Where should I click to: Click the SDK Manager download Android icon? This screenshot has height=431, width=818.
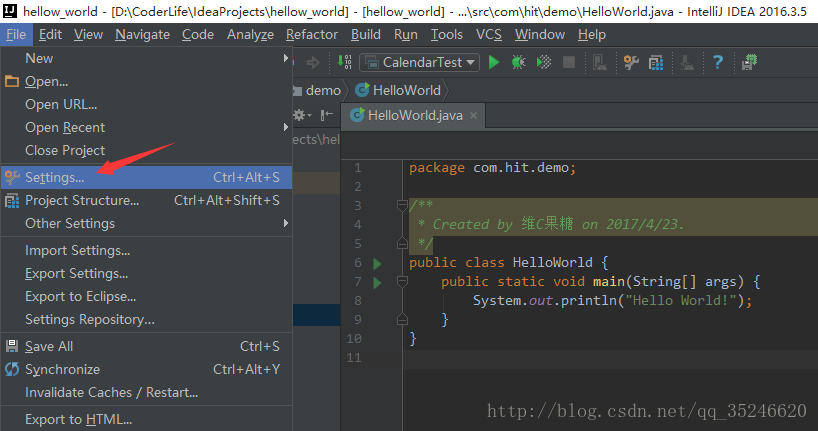(x=687, y=63)
